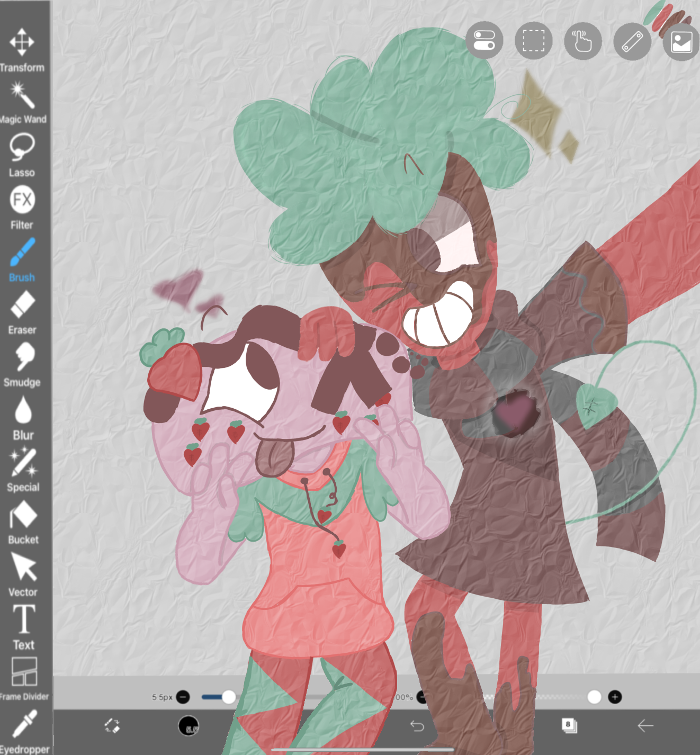
Task: Select the Bucket fill tool
Action: coord(23,515)
